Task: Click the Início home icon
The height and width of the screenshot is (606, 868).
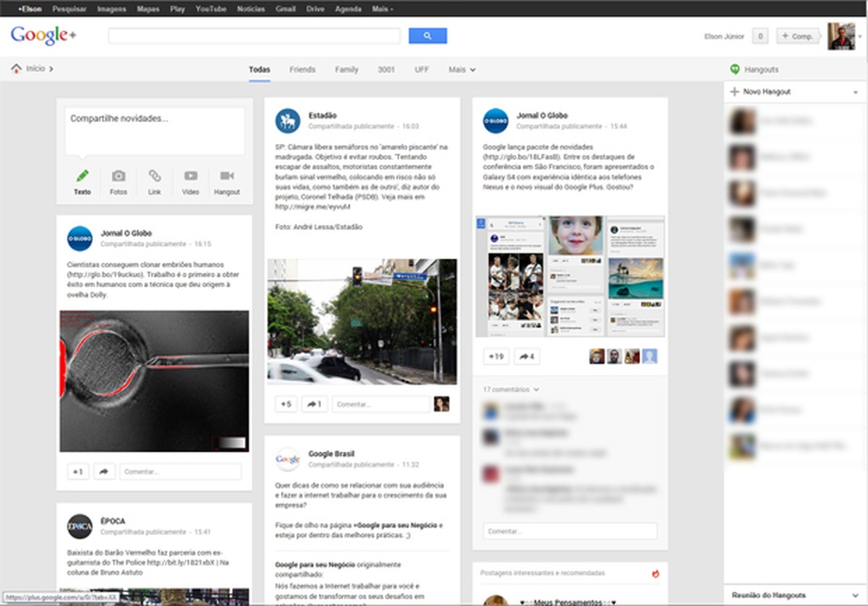Action: click(x=17, y=67)
